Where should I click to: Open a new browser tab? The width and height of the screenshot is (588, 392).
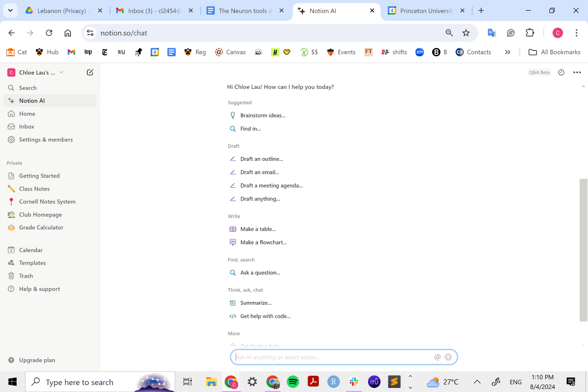tap(481, 11)
